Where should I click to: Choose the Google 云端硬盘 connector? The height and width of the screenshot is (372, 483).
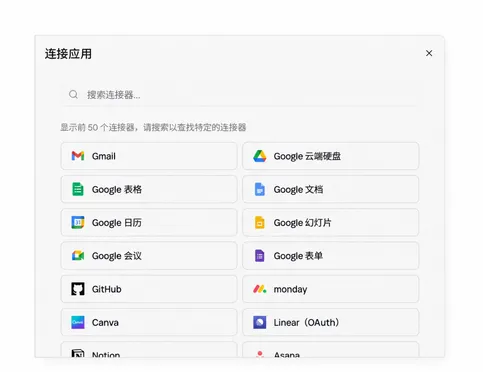(331, 156)
